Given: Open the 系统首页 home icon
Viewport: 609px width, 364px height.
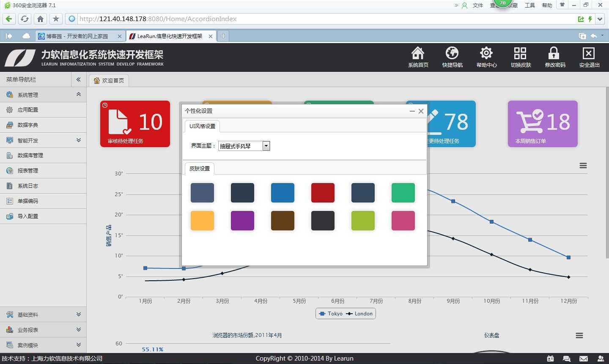Looking at the screenshot, I should [x=418, y=57].
